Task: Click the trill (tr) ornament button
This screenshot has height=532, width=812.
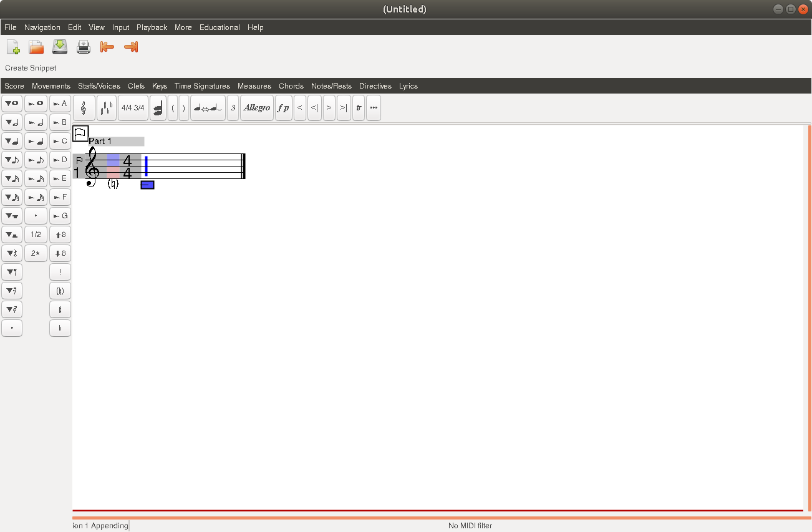Action: [x=359, y=108]
